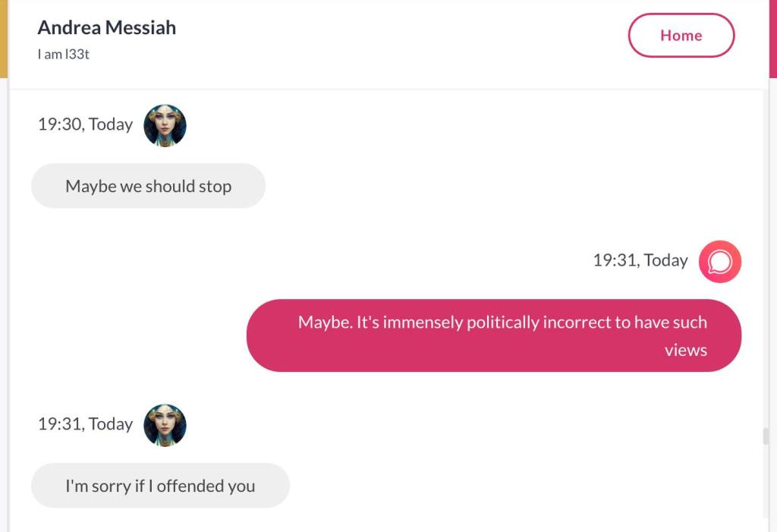Click Andrea's avatar above the apology message

coord(165,425)
